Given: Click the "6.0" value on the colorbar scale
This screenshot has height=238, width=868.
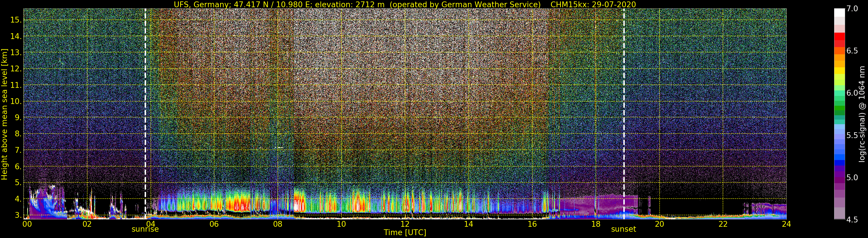Looking at the screenshot, I should point(852,93).
